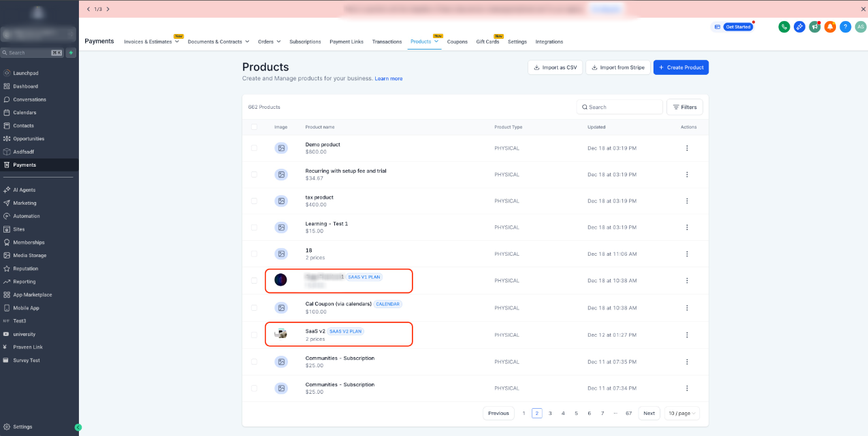This screenshot has height=436, width=868.
Task: Expand the Products tab dropdown
Action: [436, 41]
